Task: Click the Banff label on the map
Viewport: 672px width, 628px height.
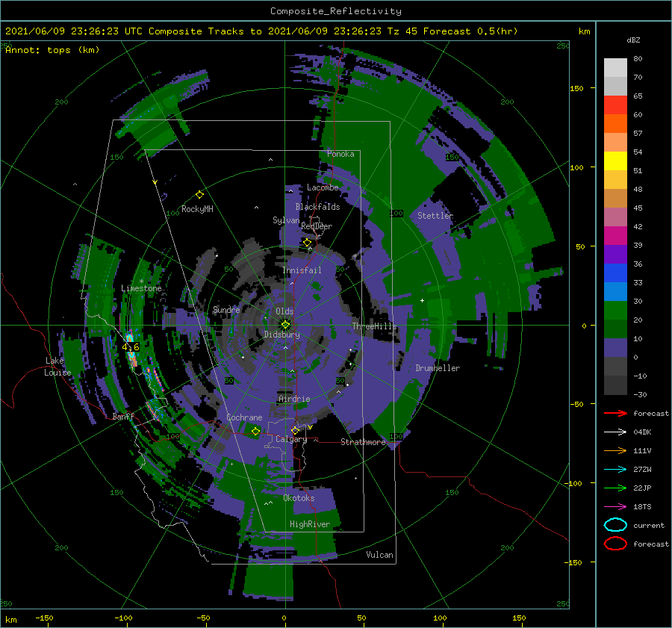Action: click(123, 416)
